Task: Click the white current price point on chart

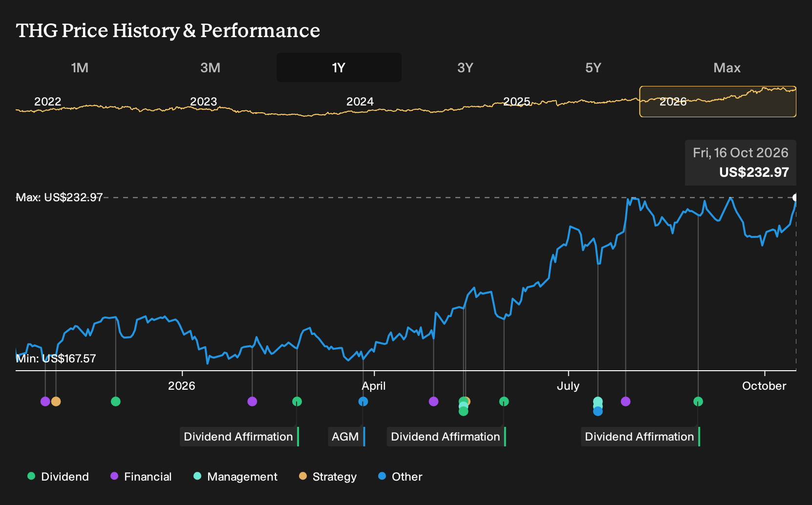Action: coord(795,198)
